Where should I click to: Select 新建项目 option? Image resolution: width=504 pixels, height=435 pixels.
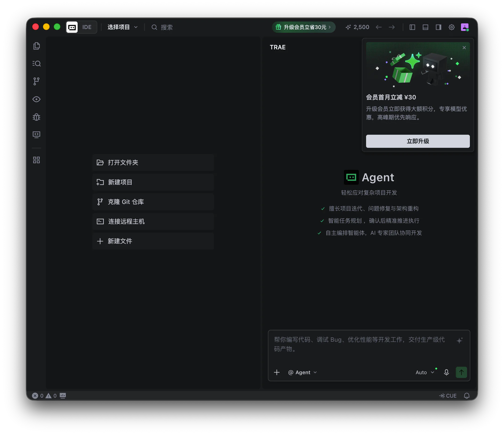(153, 182)
